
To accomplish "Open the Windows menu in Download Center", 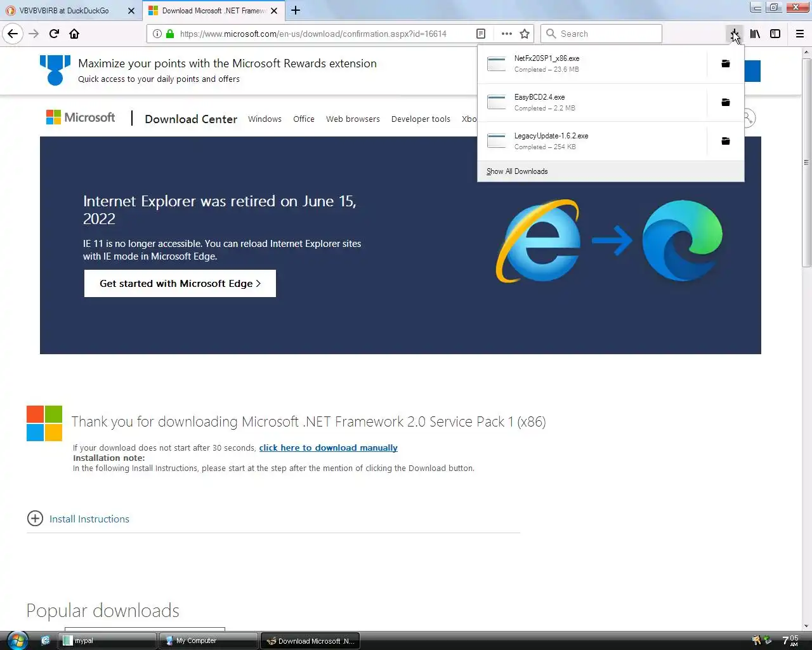I will [265, 119].
